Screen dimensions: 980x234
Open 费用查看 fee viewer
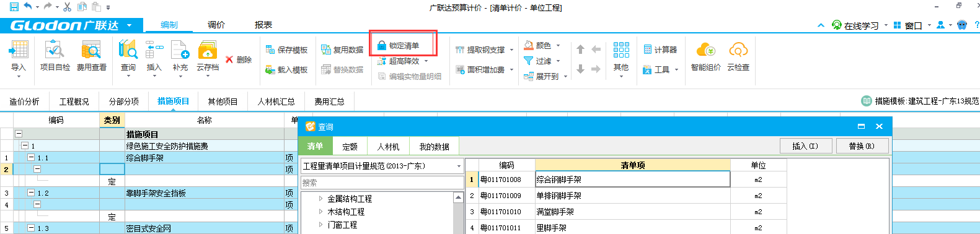(92, 56)
